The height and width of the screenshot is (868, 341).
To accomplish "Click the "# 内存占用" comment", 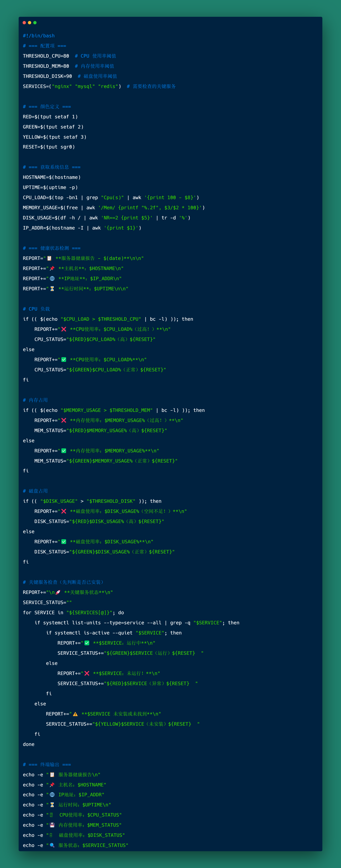I will coord(35,400).
